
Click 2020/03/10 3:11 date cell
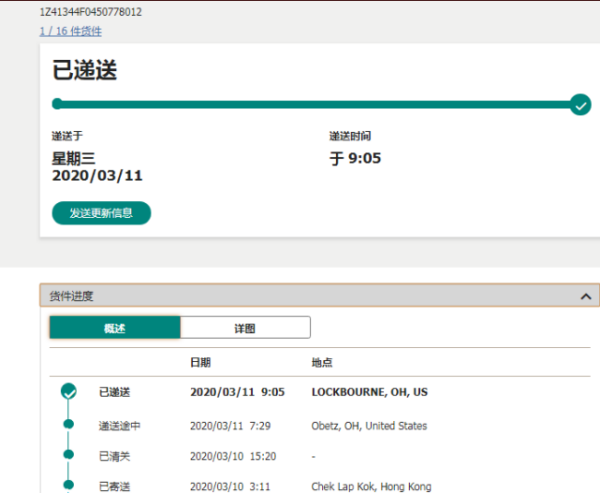pos(230,486)
